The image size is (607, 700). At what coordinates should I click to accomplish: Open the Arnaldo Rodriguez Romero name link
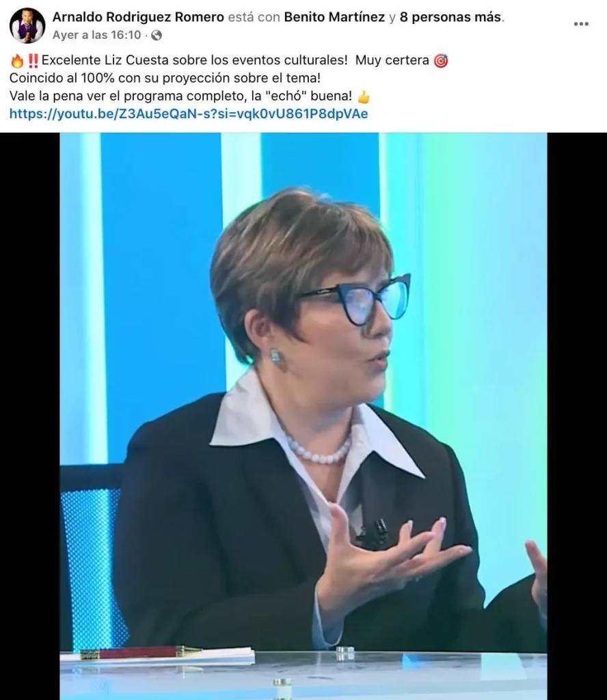point(138,17)
